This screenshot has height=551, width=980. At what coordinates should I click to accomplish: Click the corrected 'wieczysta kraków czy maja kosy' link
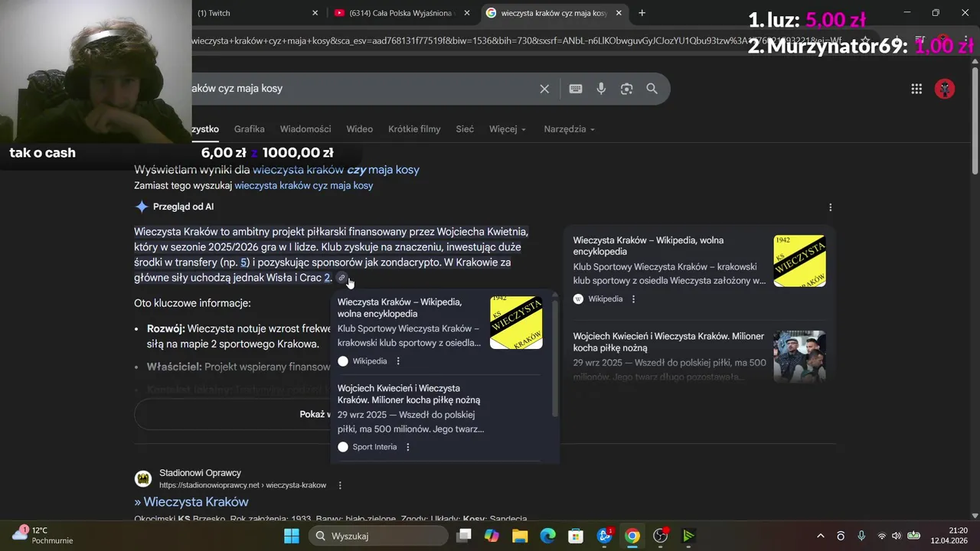(336, 170)
